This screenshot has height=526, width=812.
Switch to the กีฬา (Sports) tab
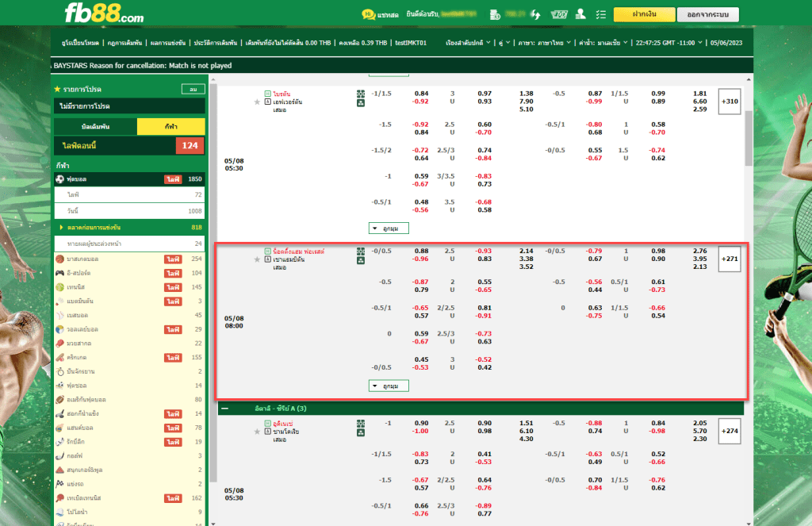[x=170, y=127]
